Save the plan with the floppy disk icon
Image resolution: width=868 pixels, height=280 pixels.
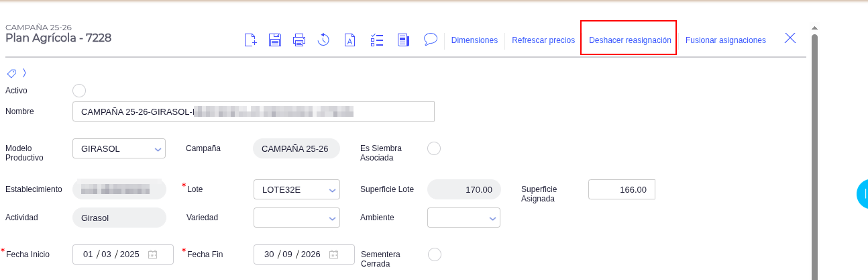click(x=275, y=40)
